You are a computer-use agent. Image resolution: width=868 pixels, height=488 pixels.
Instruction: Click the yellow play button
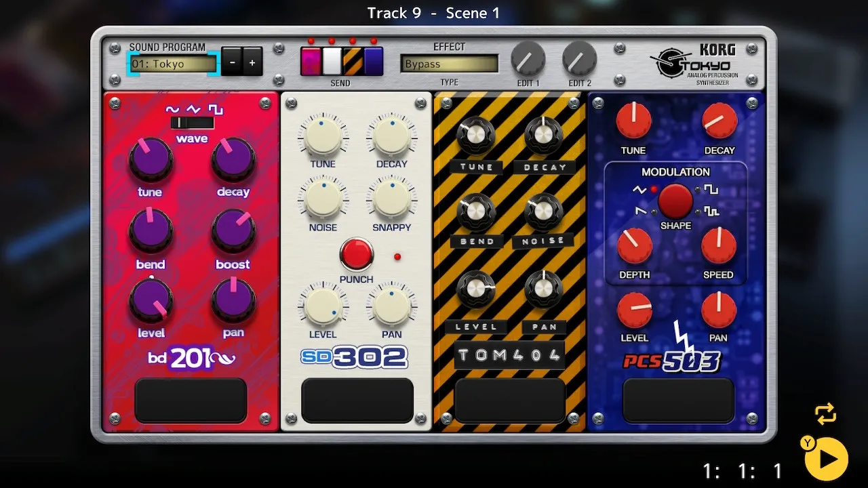[826, 459]
